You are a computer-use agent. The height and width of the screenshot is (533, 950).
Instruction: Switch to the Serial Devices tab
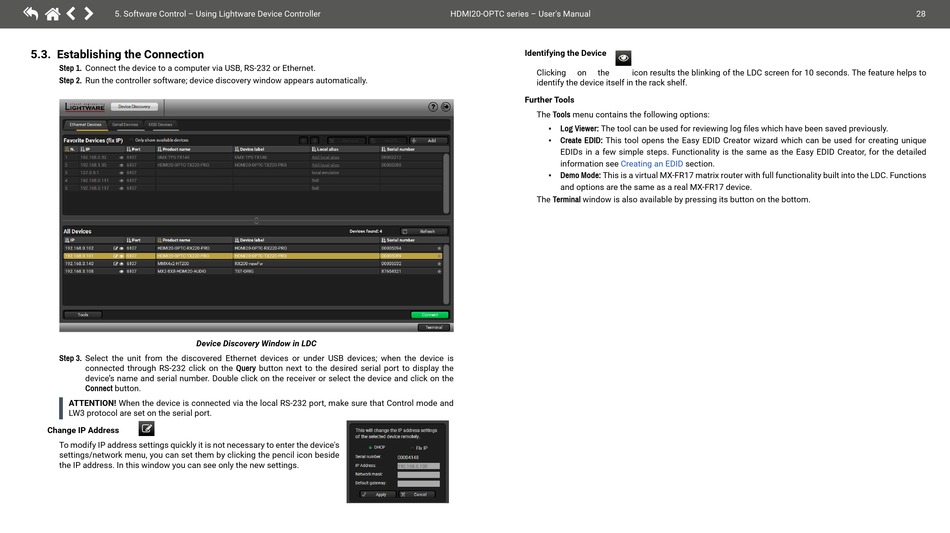click(x=125, y=125)
